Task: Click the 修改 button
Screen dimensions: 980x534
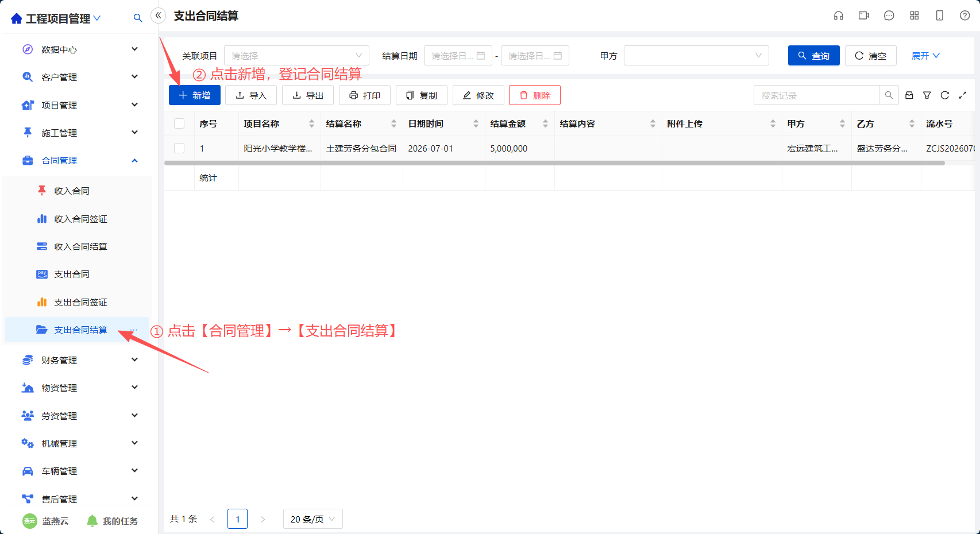Action: [x=479, y=95]
